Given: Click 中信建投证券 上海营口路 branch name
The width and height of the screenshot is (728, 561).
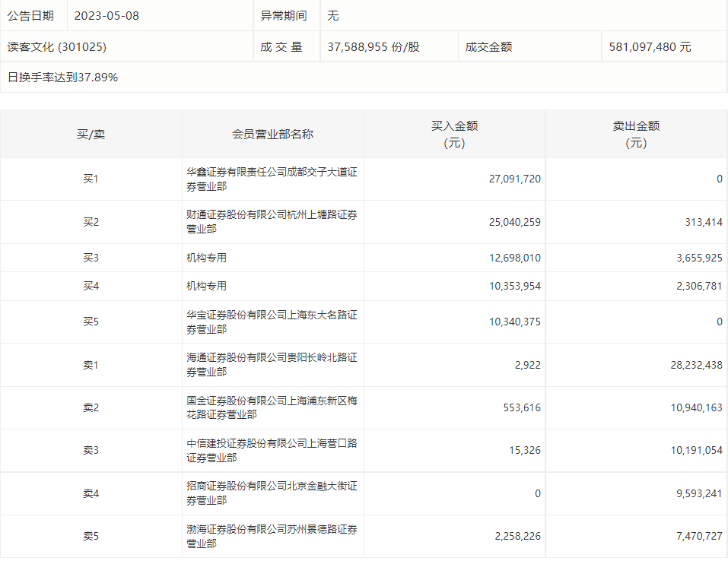Looking at the screenshot, I should (272, 451).
